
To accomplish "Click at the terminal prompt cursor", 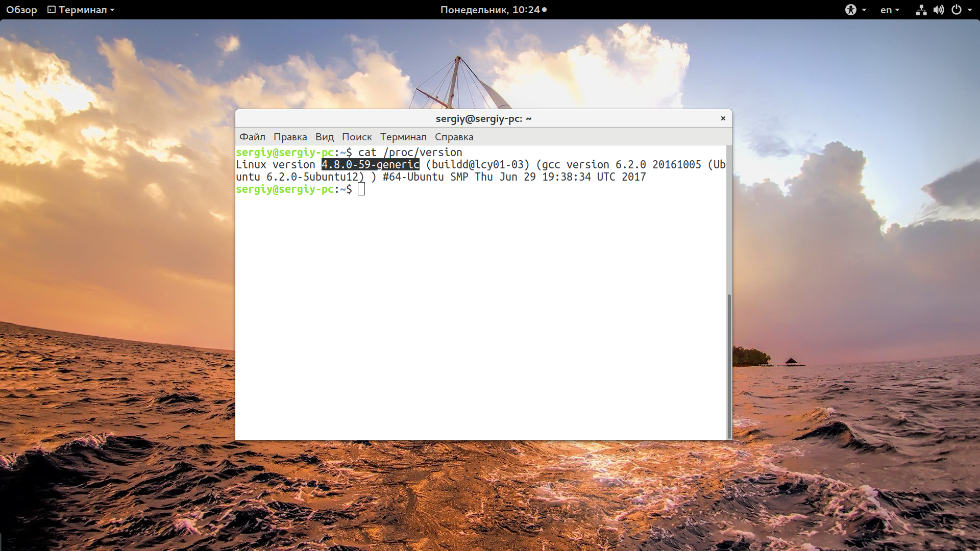I will 361,189.
